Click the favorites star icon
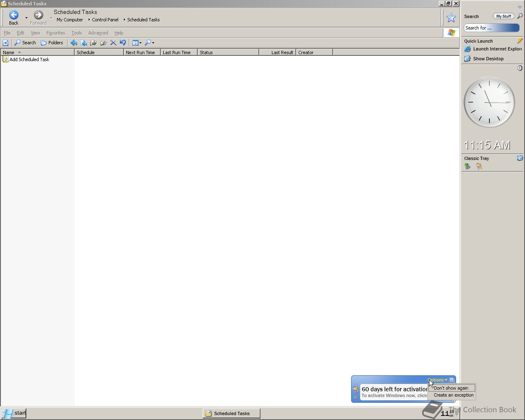This screenshot has height=420, width=525. pyautogui.click(x=451, y=18)
